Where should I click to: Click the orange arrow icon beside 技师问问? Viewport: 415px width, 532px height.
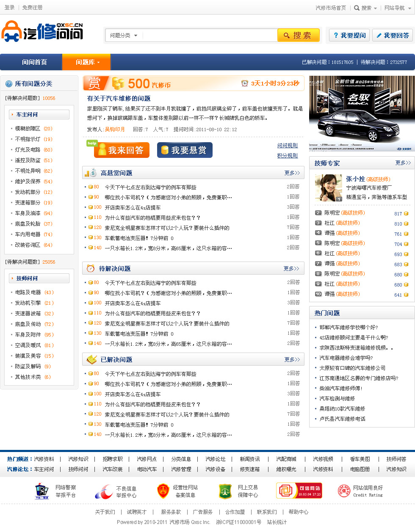pos(13,278)
